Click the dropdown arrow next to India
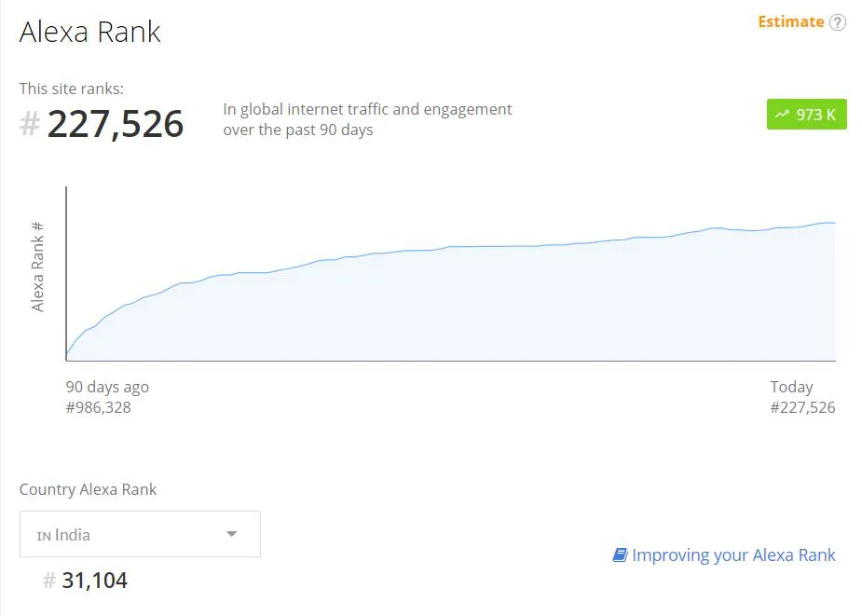This screenshot has height=616, width=862. click(x=232, y=533)
